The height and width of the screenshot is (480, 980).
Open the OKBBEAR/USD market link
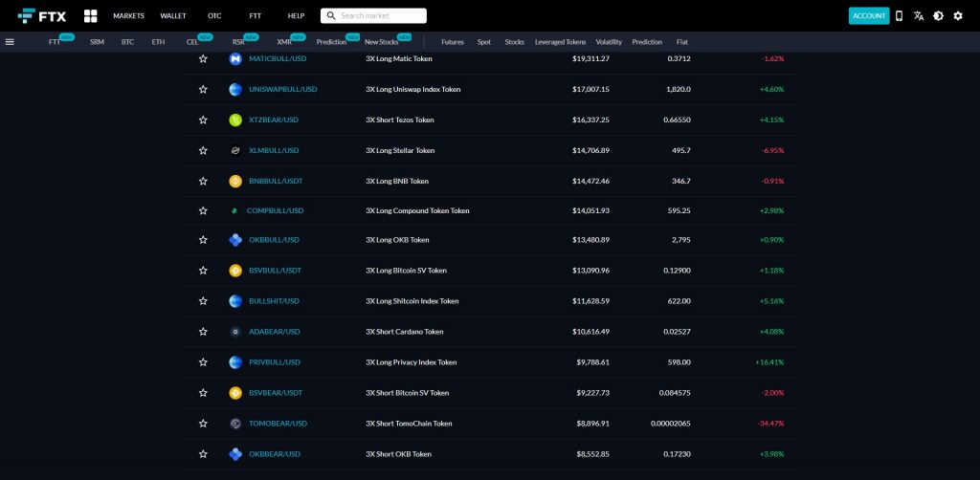coord(275,454)
